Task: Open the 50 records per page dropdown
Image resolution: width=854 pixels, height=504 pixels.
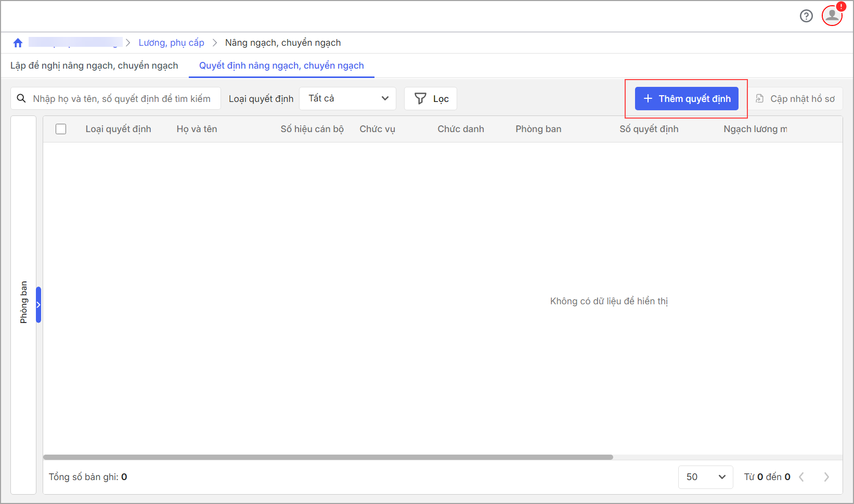Action: click(705, 477)
